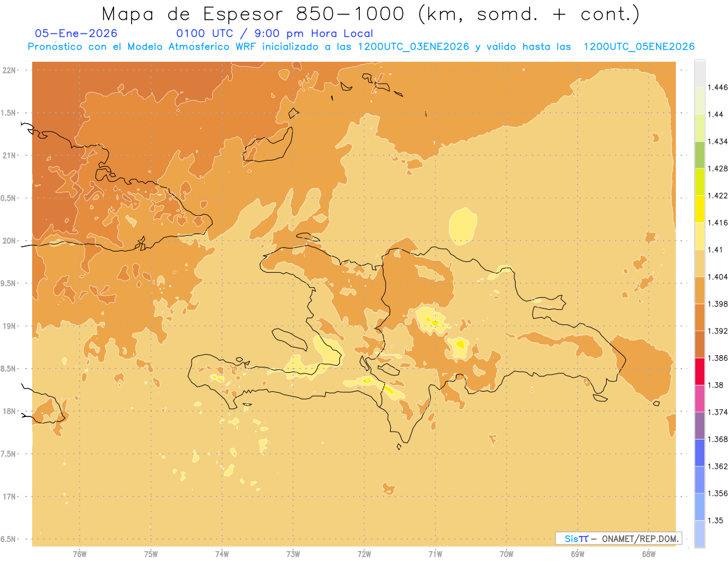Pick yellow legend color between 1.416 and 1.422
Image resolution: width=728 pixels, height=562 pixels.
699,209
